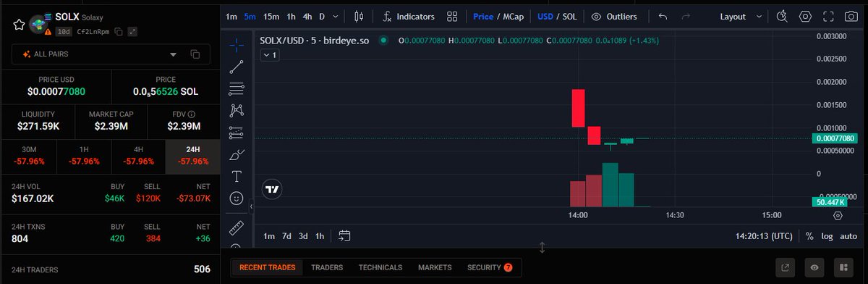Open token explorer expand arrow icon
The height and width of the screenshot is (284, 868).
click(x=133, y=31)
